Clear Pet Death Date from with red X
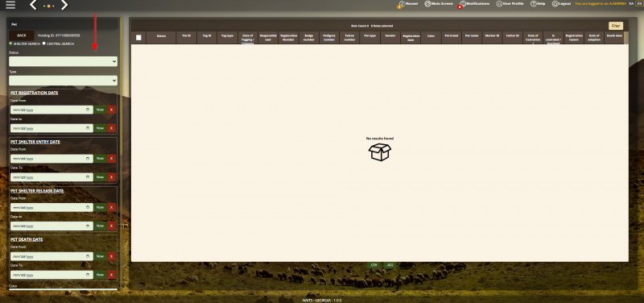 (x=111, y=256)
